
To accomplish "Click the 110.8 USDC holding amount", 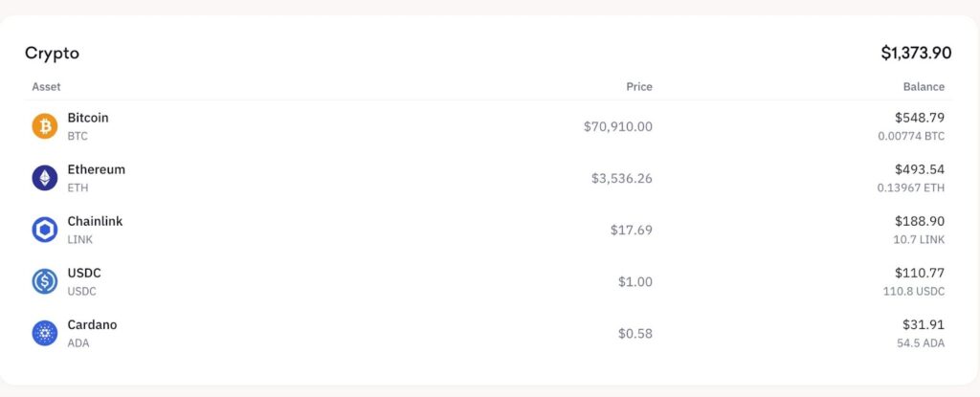I will point(914,291).
